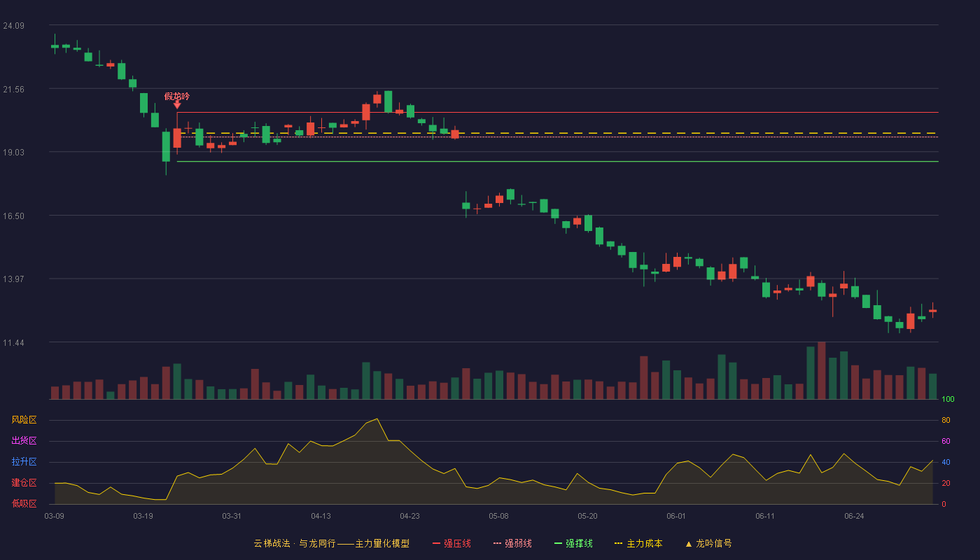The width and height of the screenshot is (980, 560).
Task: Toggle the 龙吟信号 legend item
Action: [x=708, y=543]
